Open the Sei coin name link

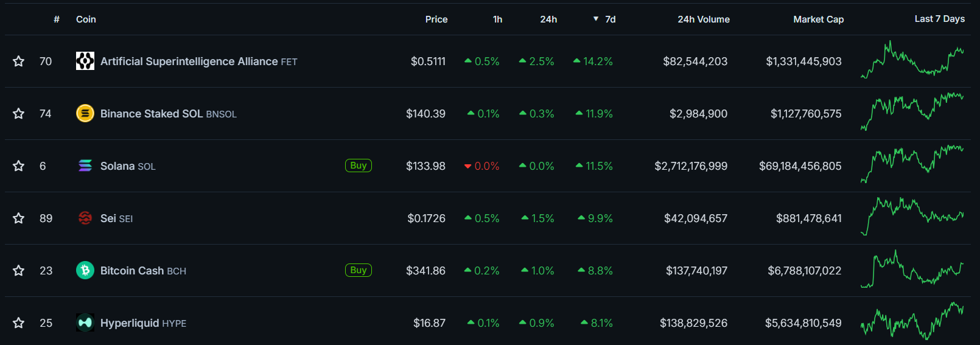tap(108, 218)
